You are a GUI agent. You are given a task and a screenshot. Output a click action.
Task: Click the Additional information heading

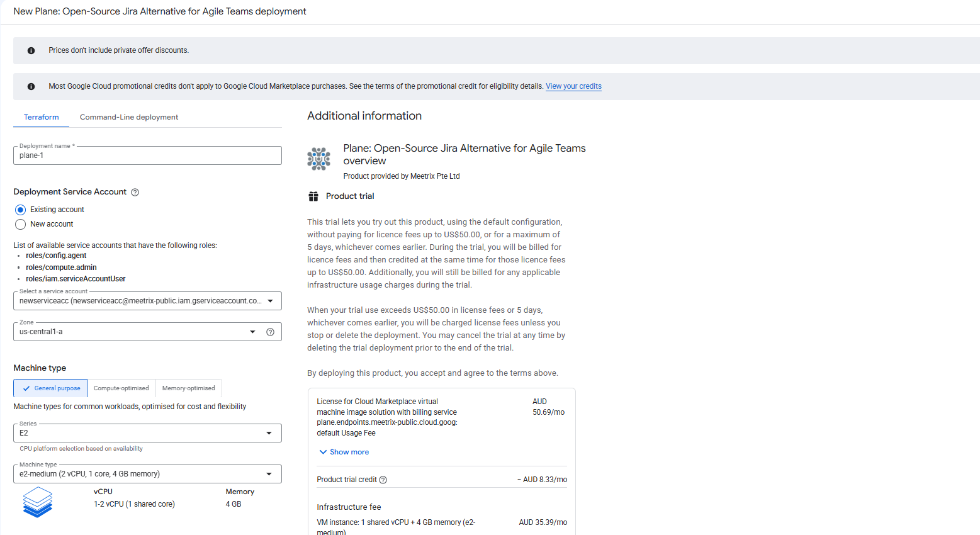click(x=364, y=116)
